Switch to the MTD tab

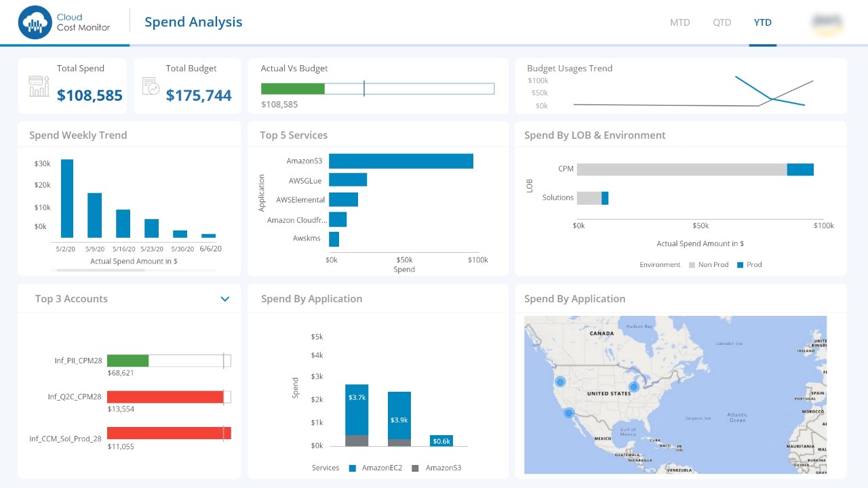pos(680,22)
